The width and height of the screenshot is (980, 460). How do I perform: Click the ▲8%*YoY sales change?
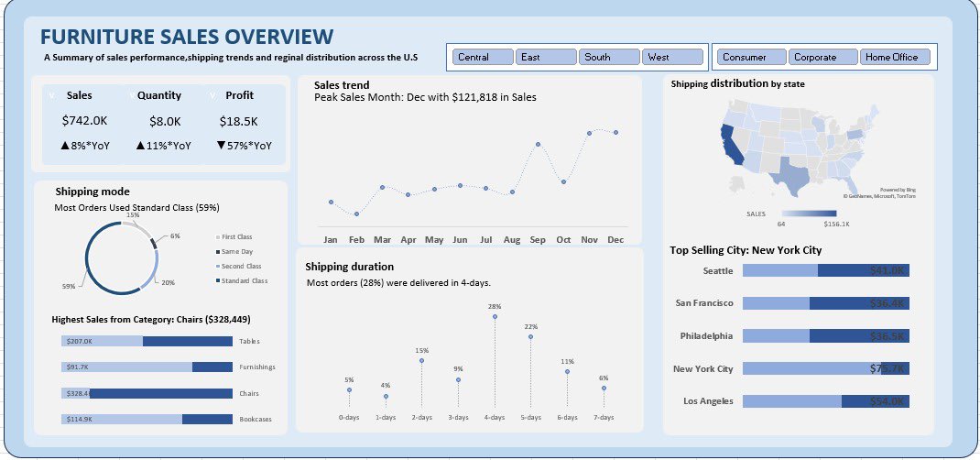click(85, 146)
